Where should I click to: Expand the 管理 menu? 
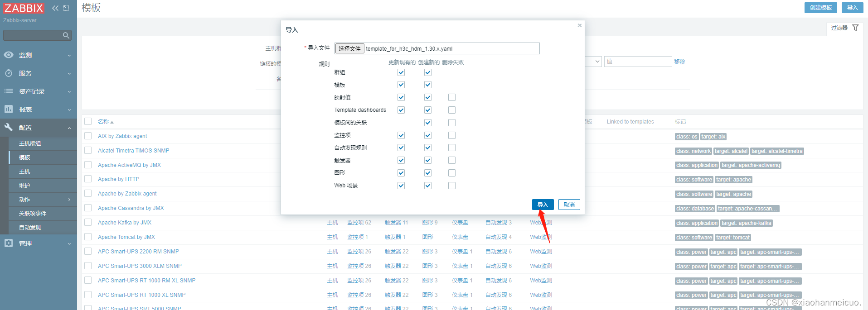pos(69,243)
